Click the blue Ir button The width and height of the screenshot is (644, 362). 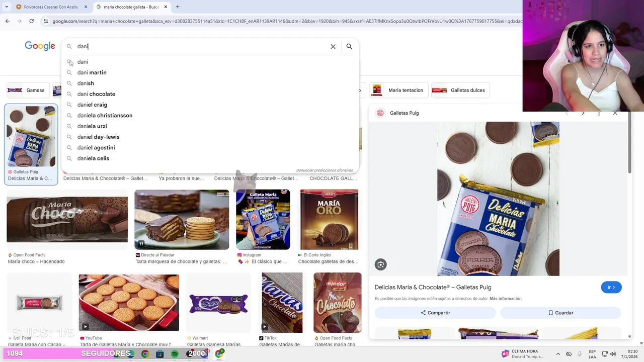[x=611, y=287]
